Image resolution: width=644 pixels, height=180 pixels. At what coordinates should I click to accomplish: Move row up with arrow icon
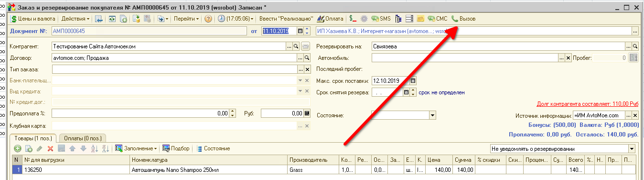73,149
